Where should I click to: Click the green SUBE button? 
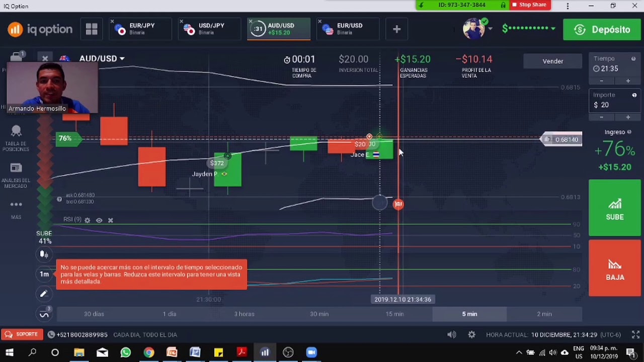click(x=615, y=208)
